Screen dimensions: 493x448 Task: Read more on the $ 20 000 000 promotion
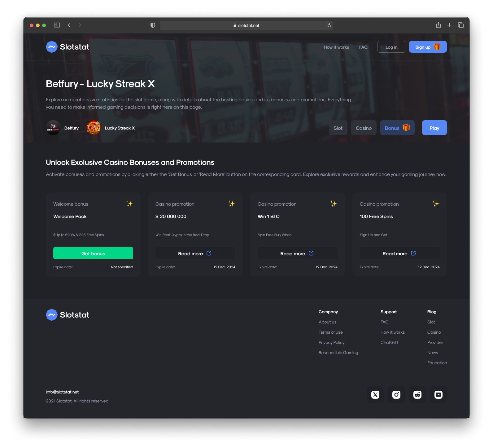pos(195,253)
